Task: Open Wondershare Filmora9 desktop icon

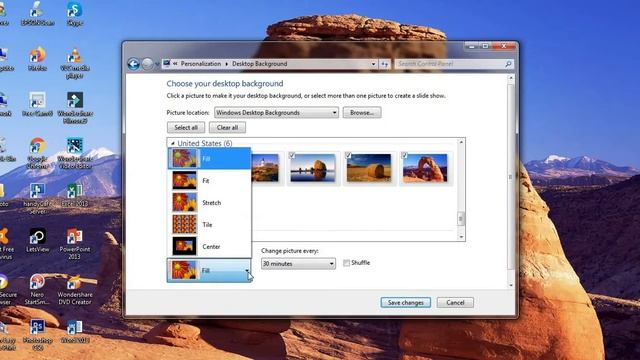Action: pyautogui.click(x=75, y=108)
